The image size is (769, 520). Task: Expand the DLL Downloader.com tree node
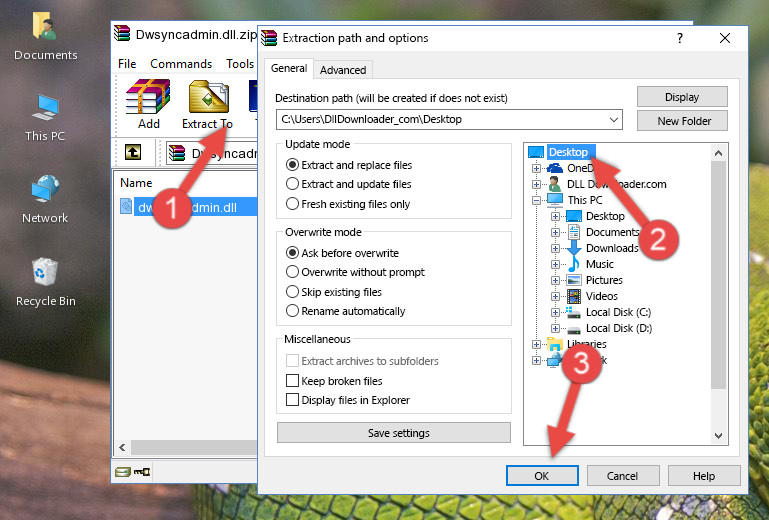[x=537, y=184]
